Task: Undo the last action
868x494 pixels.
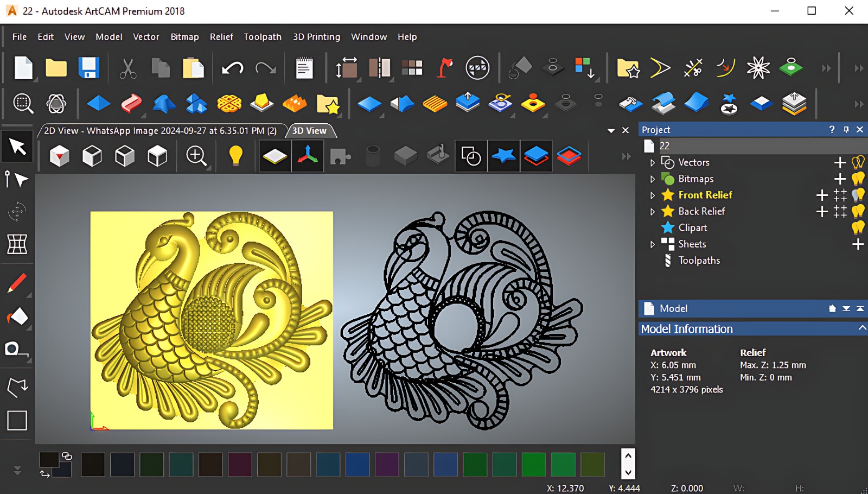Action: coord(233,68)
